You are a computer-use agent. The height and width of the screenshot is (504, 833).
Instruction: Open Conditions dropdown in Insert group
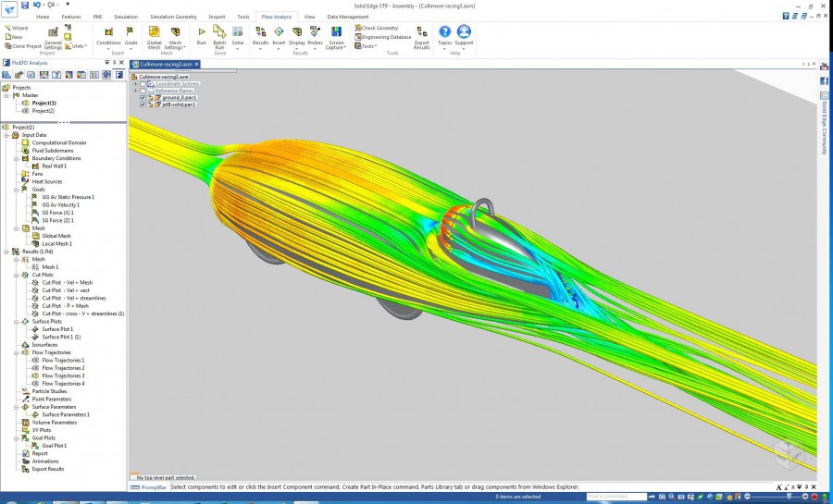108,37
